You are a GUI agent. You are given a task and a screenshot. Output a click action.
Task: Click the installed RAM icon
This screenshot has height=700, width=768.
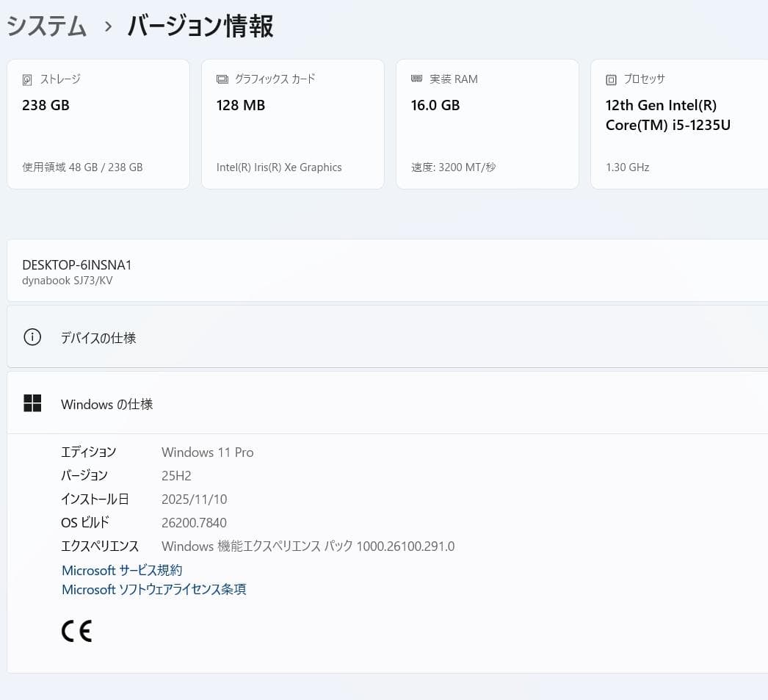click(x=417, y=79)
